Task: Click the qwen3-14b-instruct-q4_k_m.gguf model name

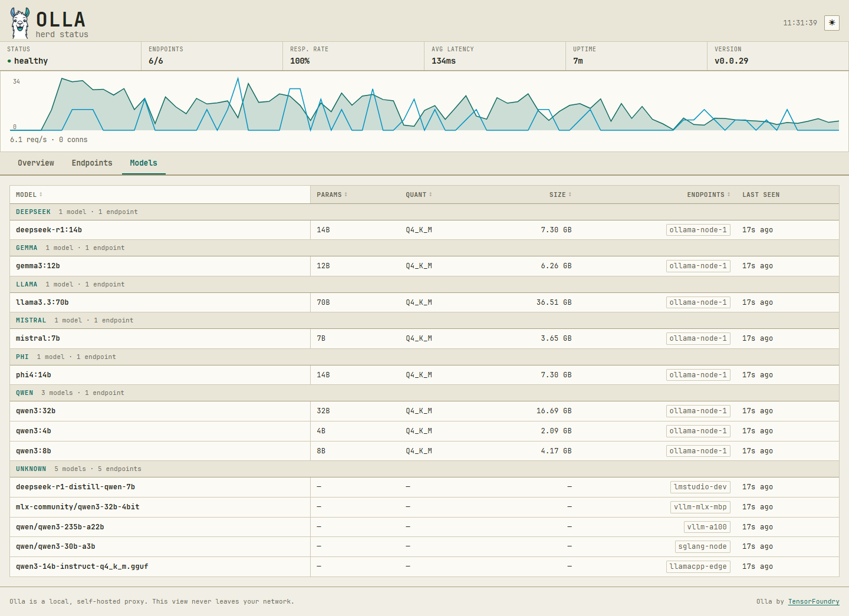Action: click(x=82, y=566)
